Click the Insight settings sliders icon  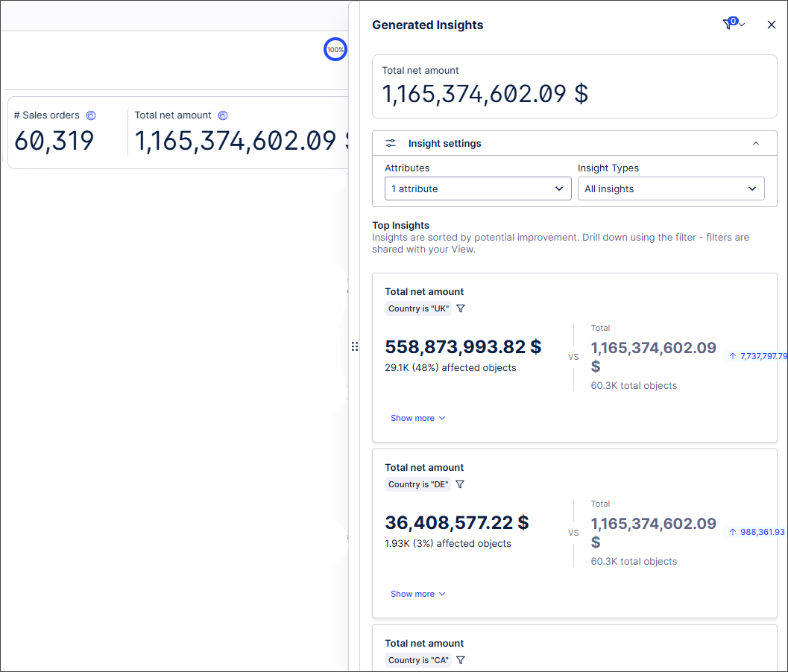391,144
